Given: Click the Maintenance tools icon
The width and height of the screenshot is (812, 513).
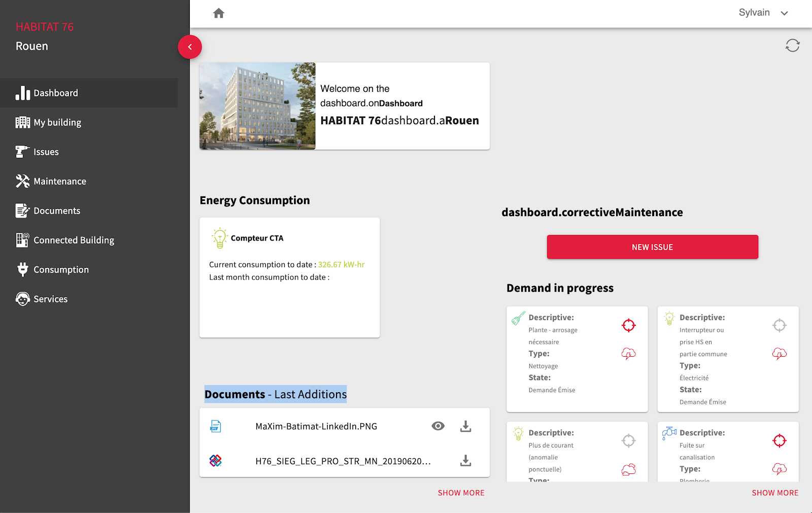Looking at the screenshot, I should 23,181.
